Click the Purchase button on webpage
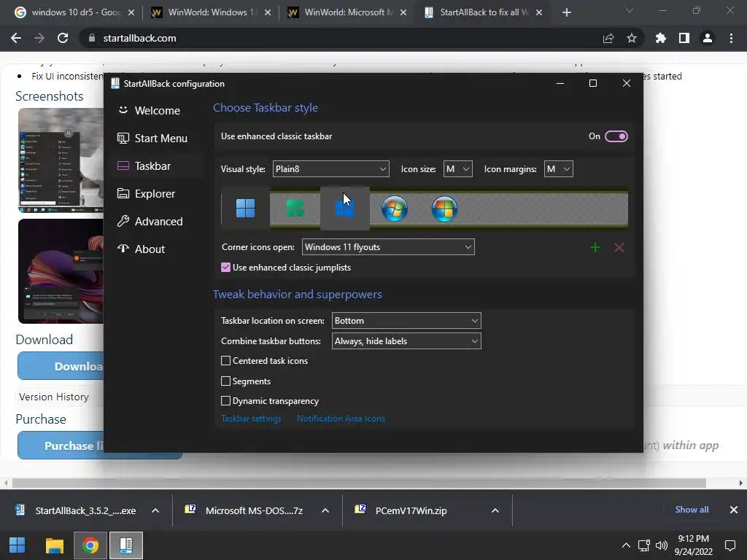 click(61, 446)
